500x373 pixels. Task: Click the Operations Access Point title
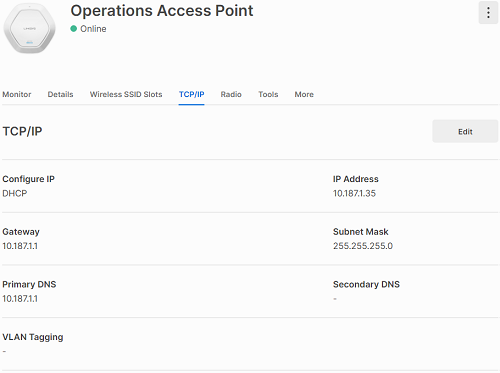click(x=162, y=11)
